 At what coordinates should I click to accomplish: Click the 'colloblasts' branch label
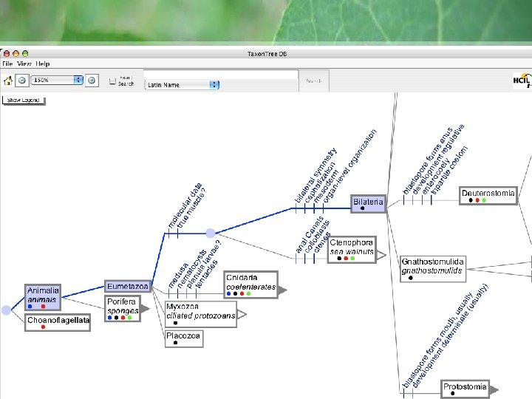pyautogui.click(x=317, y=237)
